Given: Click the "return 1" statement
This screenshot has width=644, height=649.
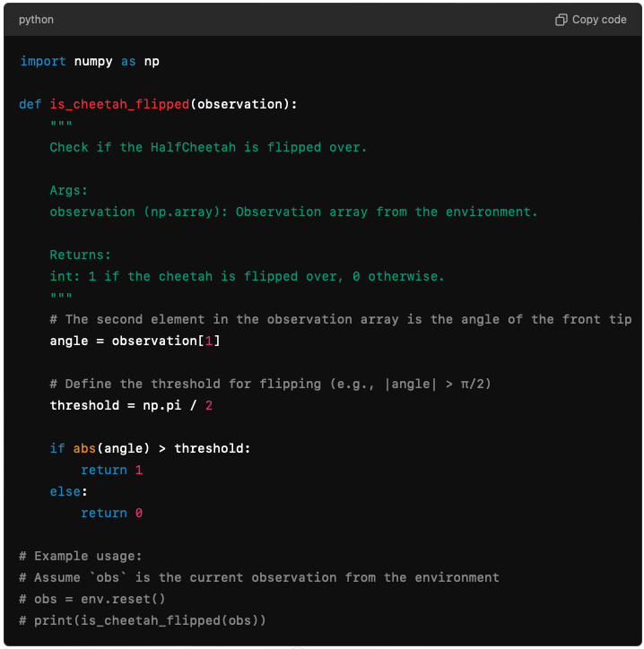Looking at the screenshot, I should coord(111,470).
